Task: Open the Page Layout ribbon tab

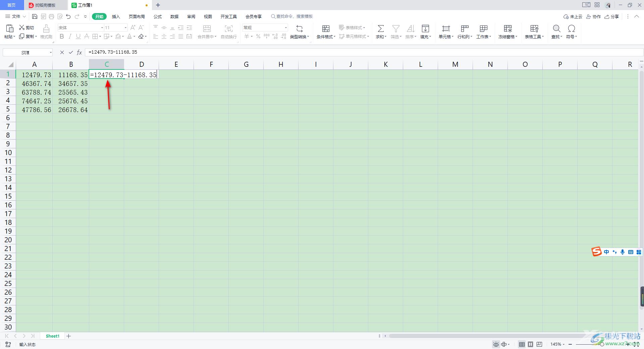Action: [x=137, y=16]
